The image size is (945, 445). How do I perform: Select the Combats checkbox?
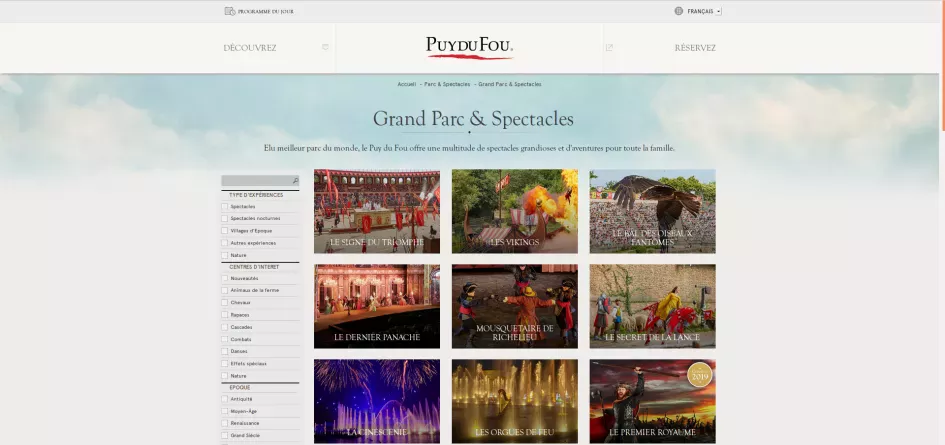click(x=225, y=339)
